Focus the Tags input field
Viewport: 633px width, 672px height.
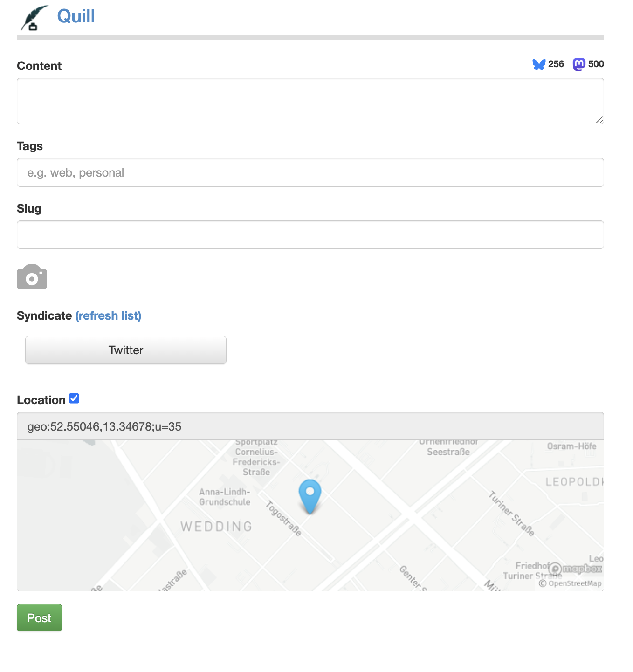point(310,173)
